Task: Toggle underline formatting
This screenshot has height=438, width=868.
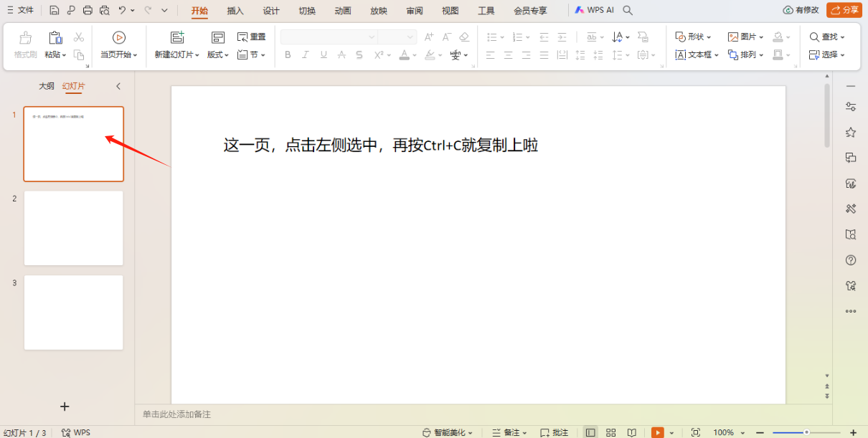Action: 324,54
